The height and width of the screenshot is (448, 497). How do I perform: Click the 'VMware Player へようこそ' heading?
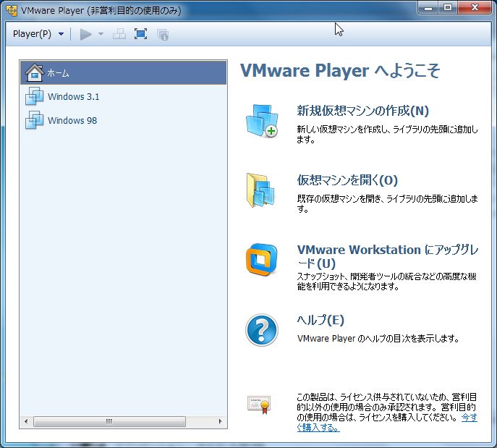tap(340, 70)
